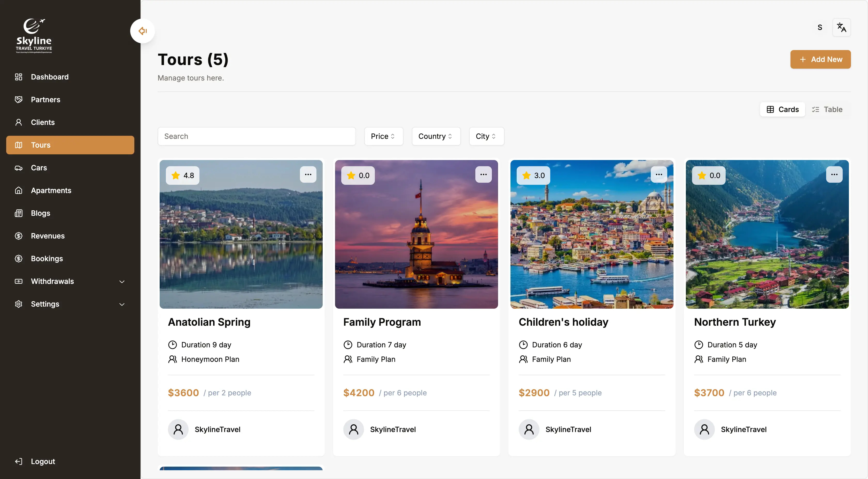The image size is (868, 479).
Task: Open Northern Turkey card options menu
Action: [834, 174]
